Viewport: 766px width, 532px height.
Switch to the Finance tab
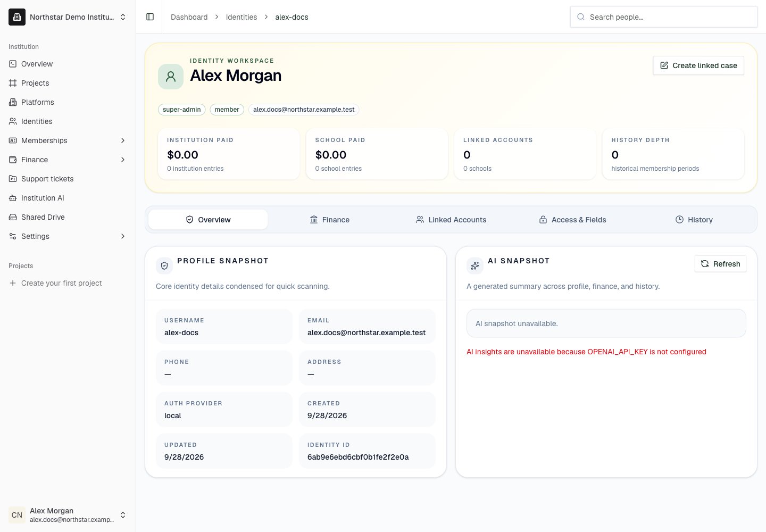(x=329, y=220)
